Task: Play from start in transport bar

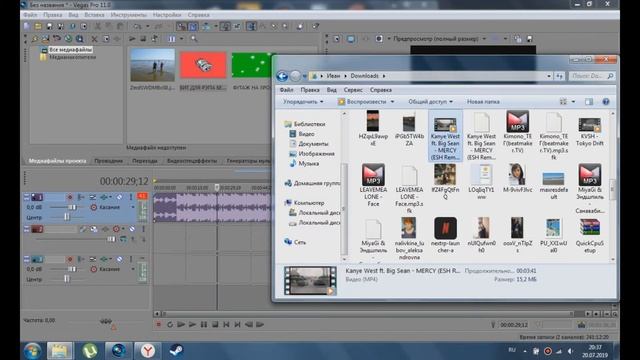Action: coord(181,325)
